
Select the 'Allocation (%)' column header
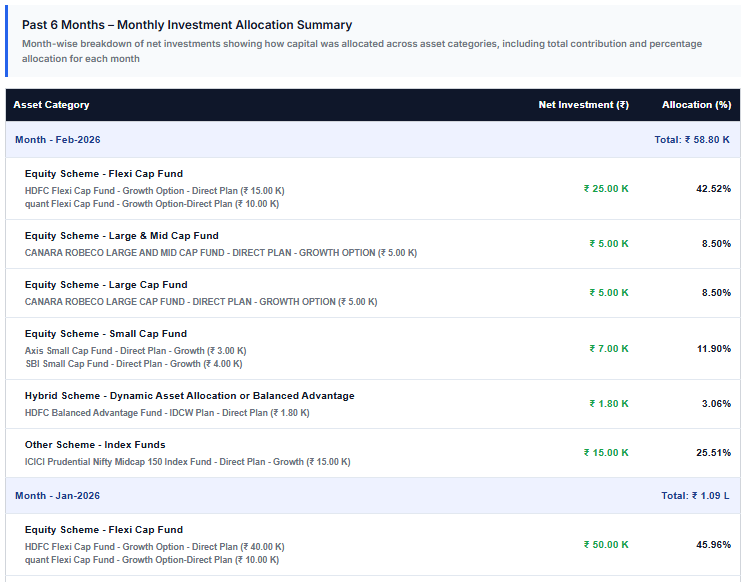pyautogui.click(x=696, y=105)
